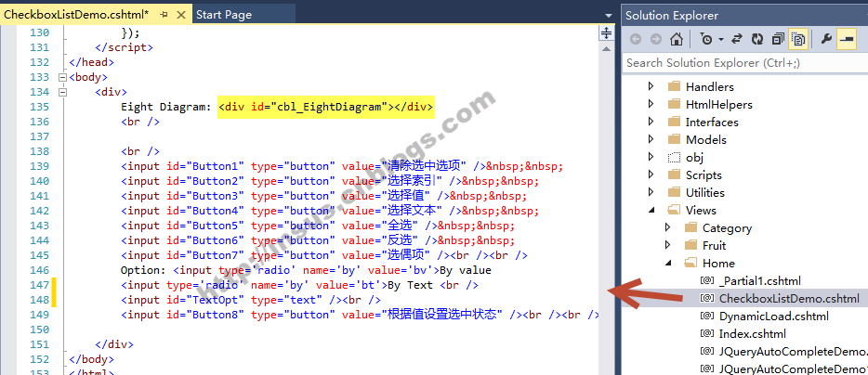Click the "By value" text on line 146
This screenshot has height=375, width=868.
(x=465, y=270)
